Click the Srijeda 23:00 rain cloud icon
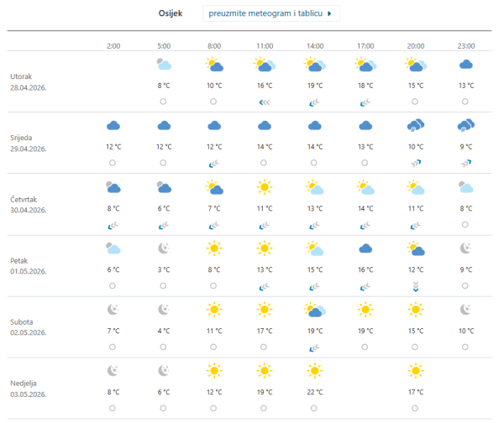The image size is (504, 423). pos(466,126)
